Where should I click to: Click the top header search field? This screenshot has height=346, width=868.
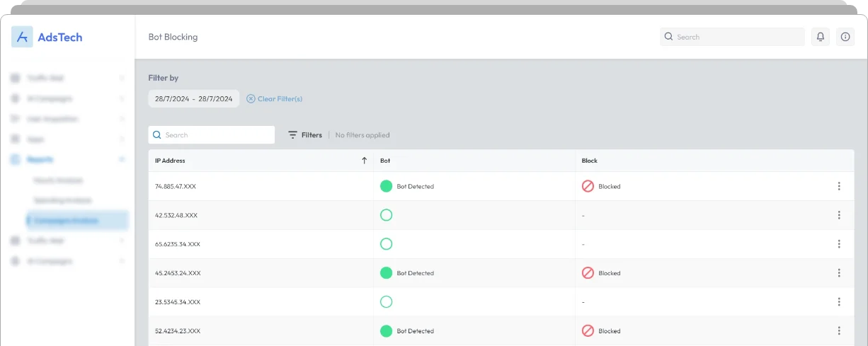click(732, 37)
